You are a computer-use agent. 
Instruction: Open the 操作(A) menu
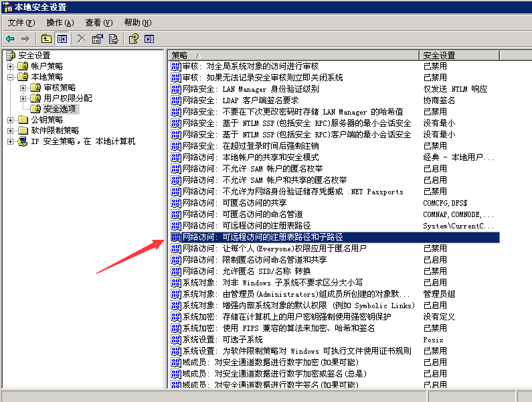(60, 23)
